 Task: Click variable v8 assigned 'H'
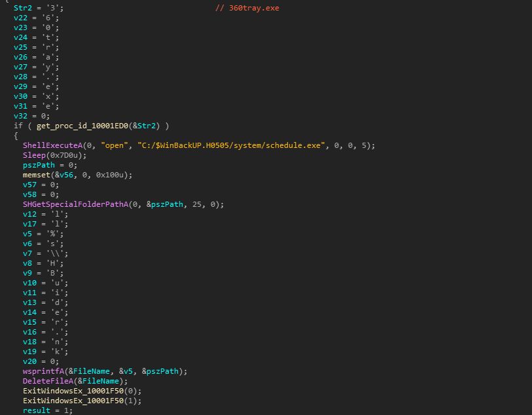(27, 263)
